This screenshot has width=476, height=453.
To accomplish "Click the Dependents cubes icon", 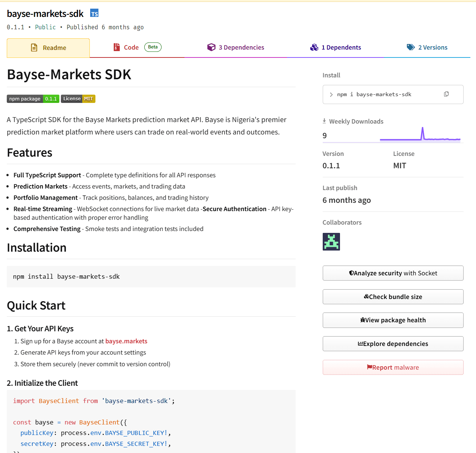I will tap(314, 47).
